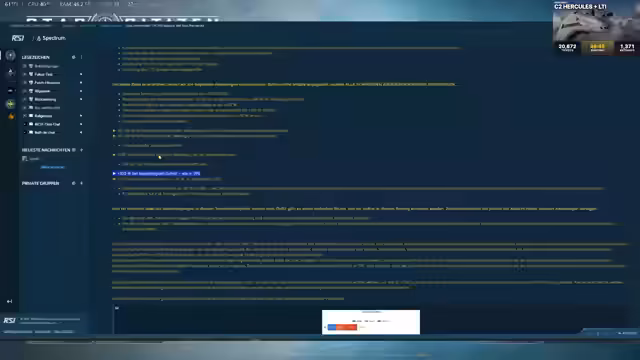Expand the Allgemein bookmark arrow
This screenshot has width=640, height=360.
coord(81,91)
